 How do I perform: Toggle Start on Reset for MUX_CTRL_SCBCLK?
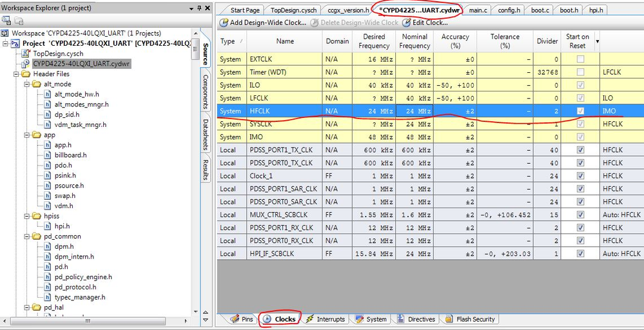pos(580,215)
